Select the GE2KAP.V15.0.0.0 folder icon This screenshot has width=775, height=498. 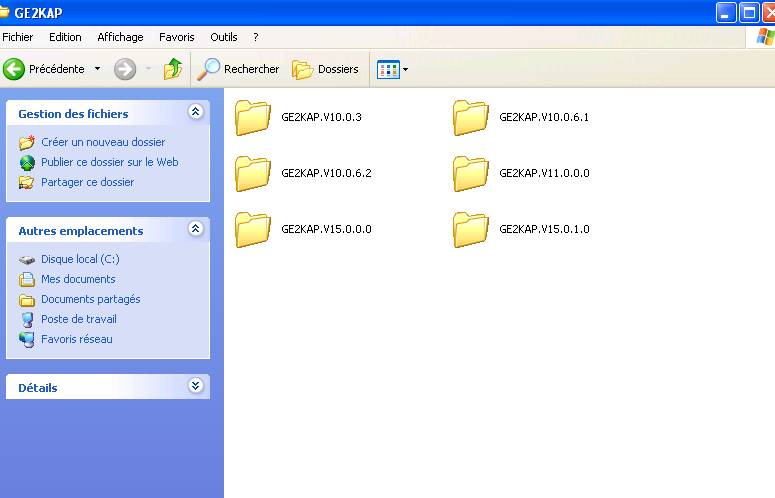[x=253, y=229]
